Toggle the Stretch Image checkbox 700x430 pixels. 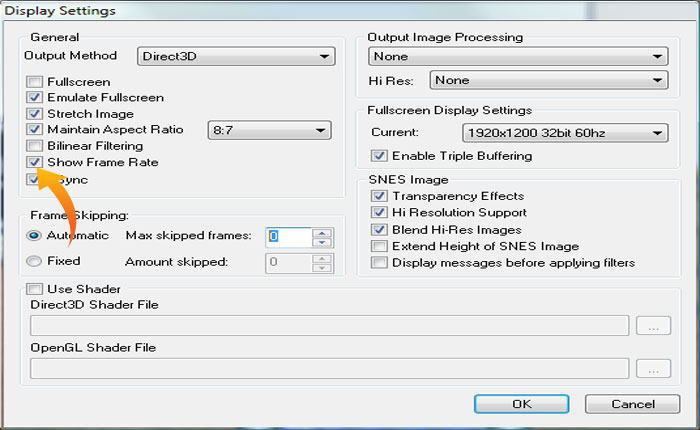point(35,114)
